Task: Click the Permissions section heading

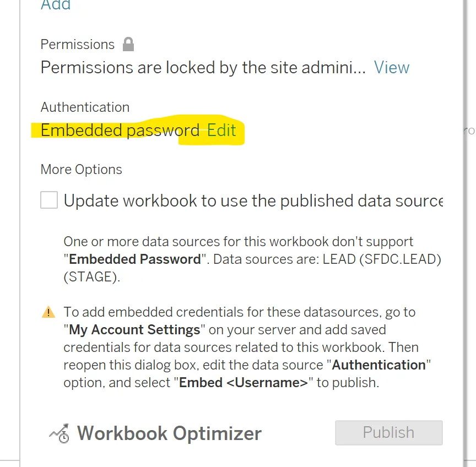Action: (78, 45)
